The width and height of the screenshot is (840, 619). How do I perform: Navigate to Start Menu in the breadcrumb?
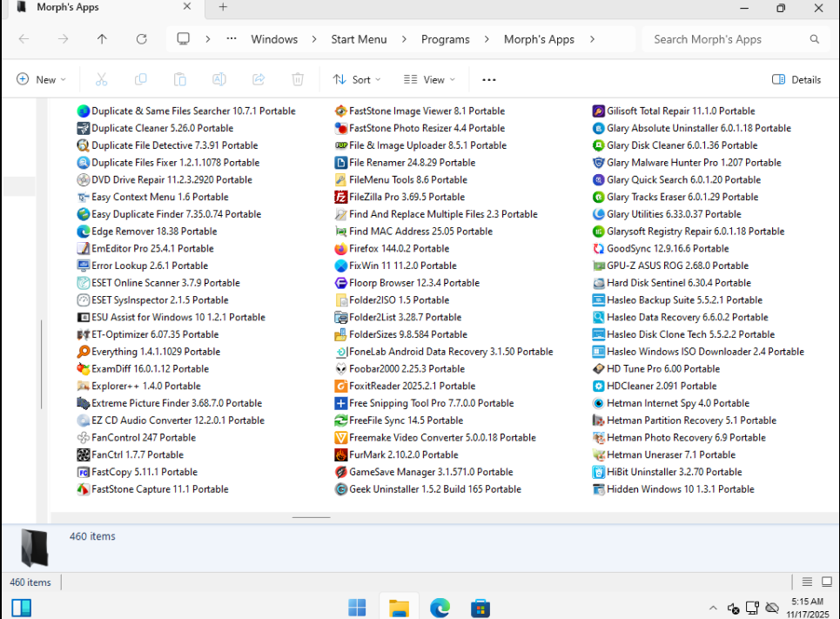click(x=359, y=39)
